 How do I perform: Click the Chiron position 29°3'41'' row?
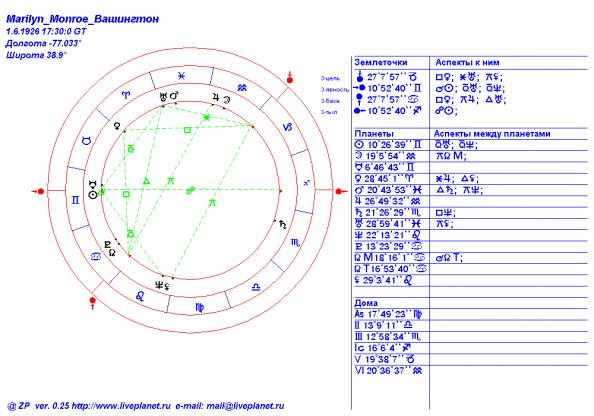[383, 280]
